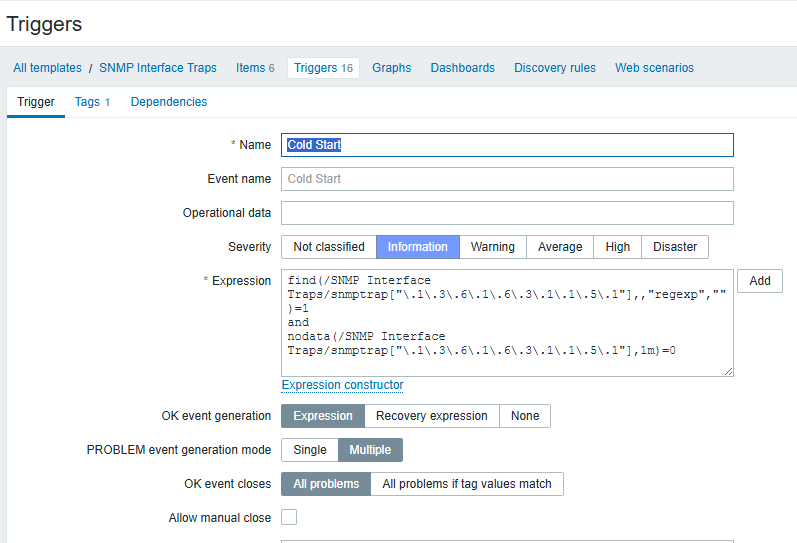Select High severity level
This screenshot has width=797, height=543.
click(617, 247)
